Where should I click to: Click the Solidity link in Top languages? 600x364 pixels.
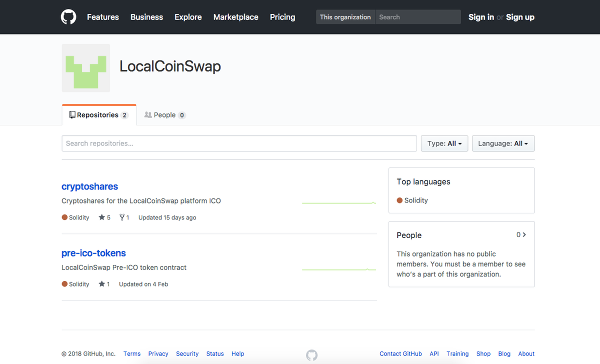pos(416,200)
